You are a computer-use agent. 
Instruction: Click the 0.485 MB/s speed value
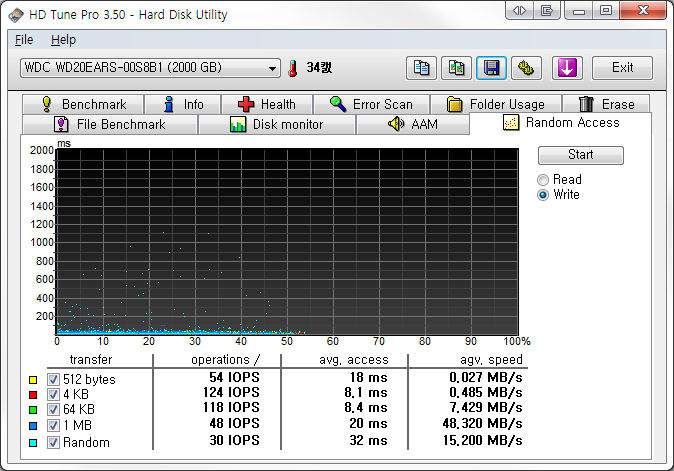tap(486, 392)
